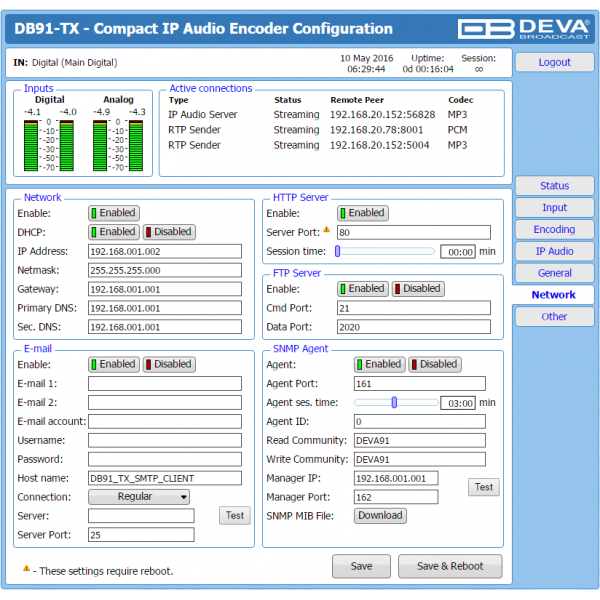
Task: Click the DEVA Broadcast logo
Action: click(523, 29)
